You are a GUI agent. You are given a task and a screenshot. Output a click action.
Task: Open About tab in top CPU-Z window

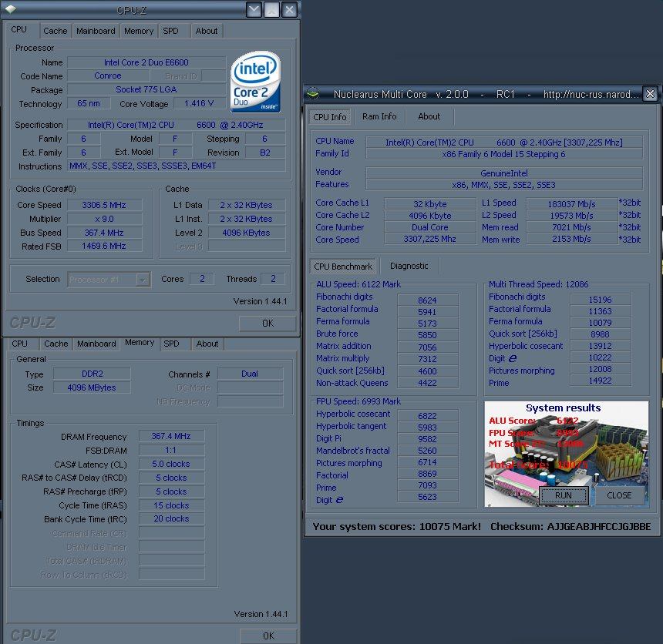[207, 31]
